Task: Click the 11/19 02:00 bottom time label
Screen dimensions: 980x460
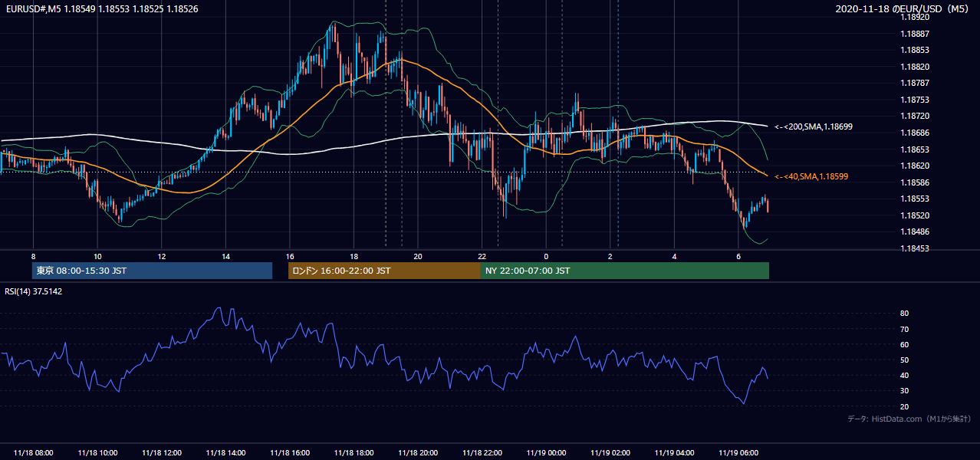Action: 610,453
